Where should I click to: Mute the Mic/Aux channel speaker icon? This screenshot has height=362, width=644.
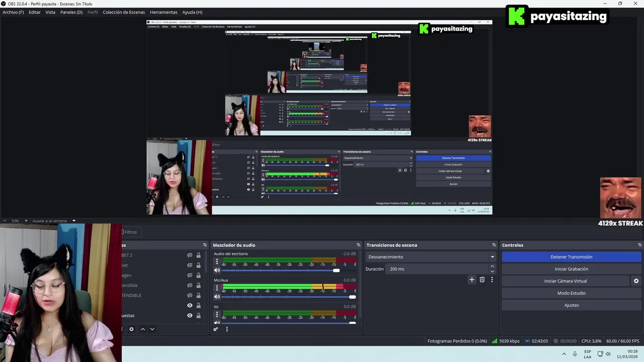(217, 297)
